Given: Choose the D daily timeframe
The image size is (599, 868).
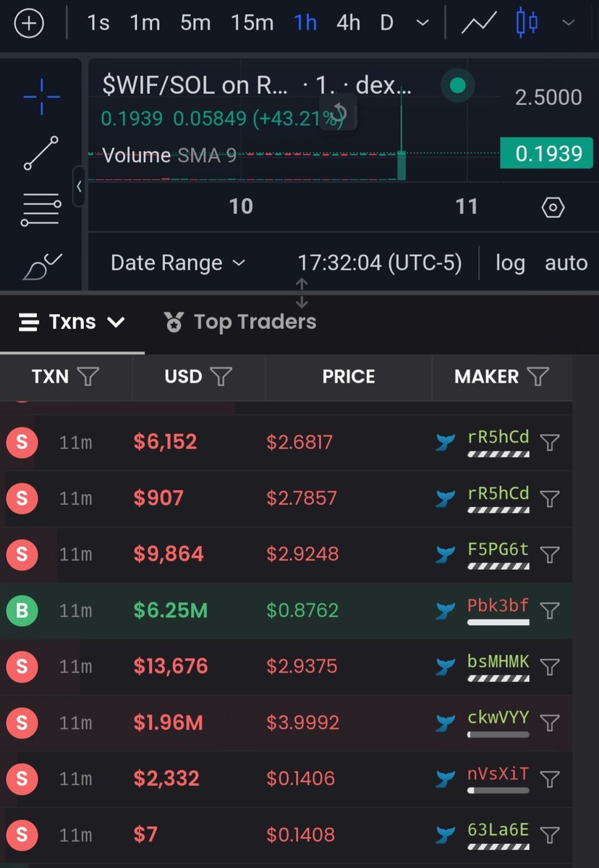Looking at the screenshot, I should pos(387,23).
